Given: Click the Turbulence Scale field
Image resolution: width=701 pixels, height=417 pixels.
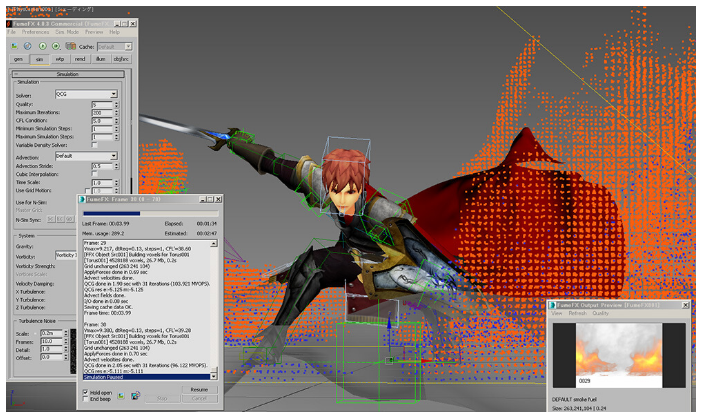Looking at the screenshot, I should click(x=52, y=333).
